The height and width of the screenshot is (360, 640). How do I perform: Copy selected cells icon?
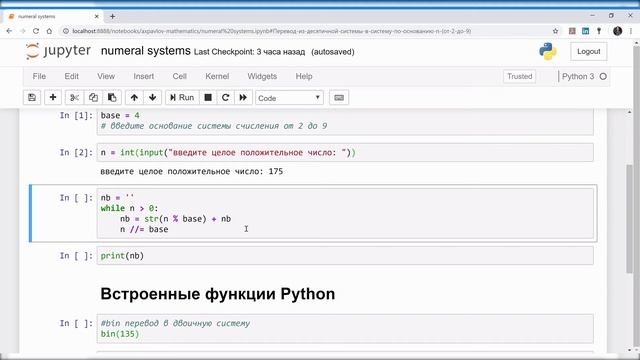pyautogui.click(x=93, y=98)
